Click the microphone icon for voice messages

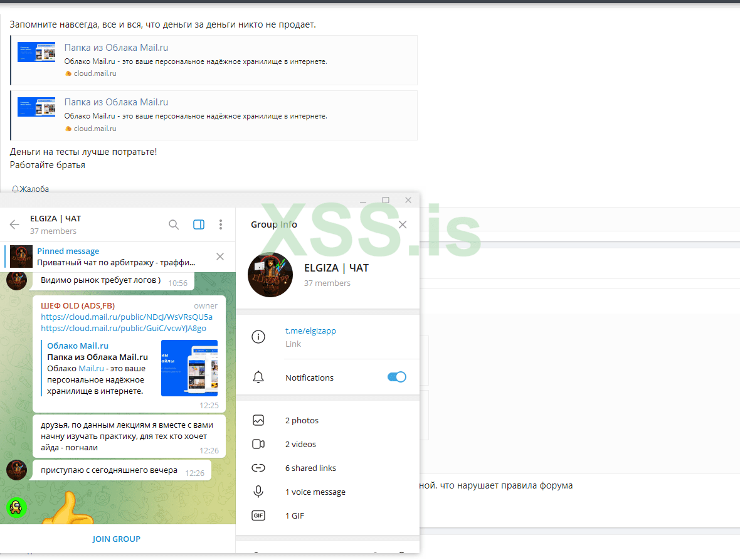point(258,492)
